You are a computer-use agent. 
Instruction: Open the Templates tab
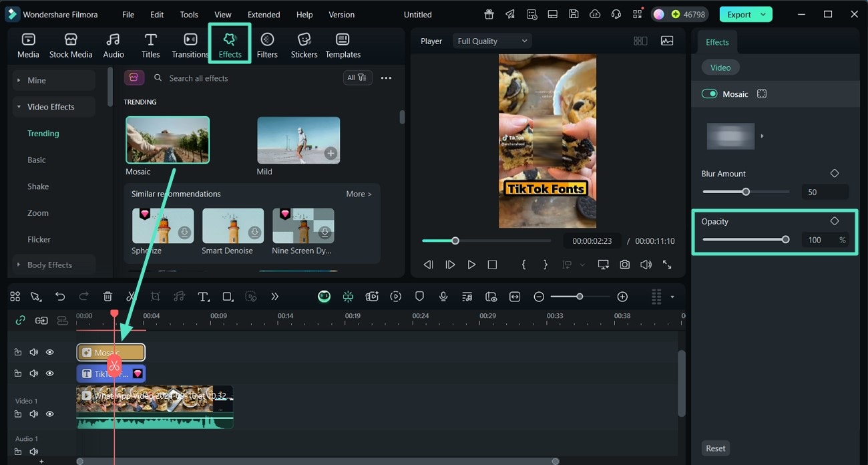pos(343,45)
